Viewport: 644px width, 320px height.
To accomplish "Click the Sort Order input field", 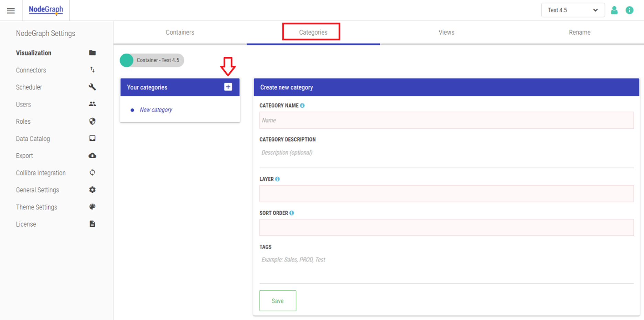I will click(x=446, y=227).
